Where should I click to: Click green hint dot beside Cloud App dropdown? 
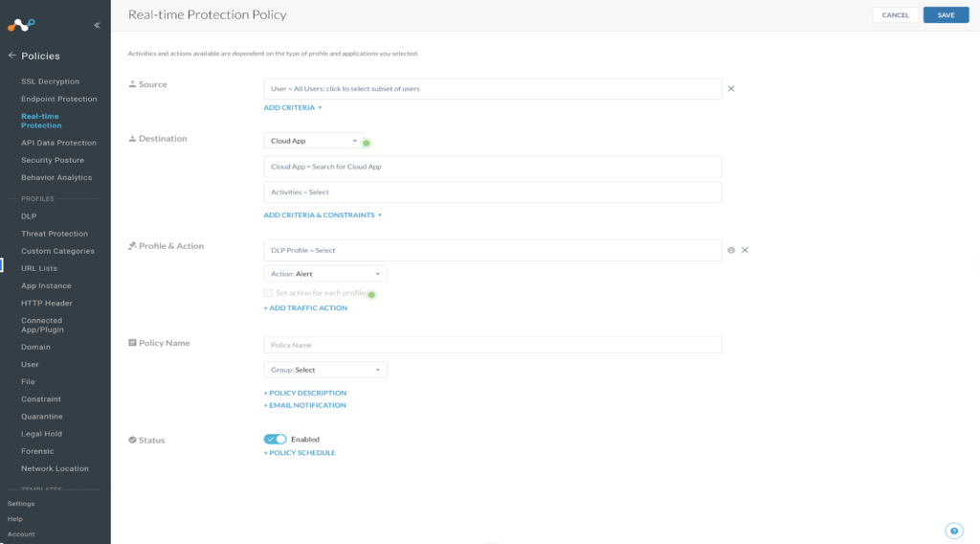[x=367, y=144]
